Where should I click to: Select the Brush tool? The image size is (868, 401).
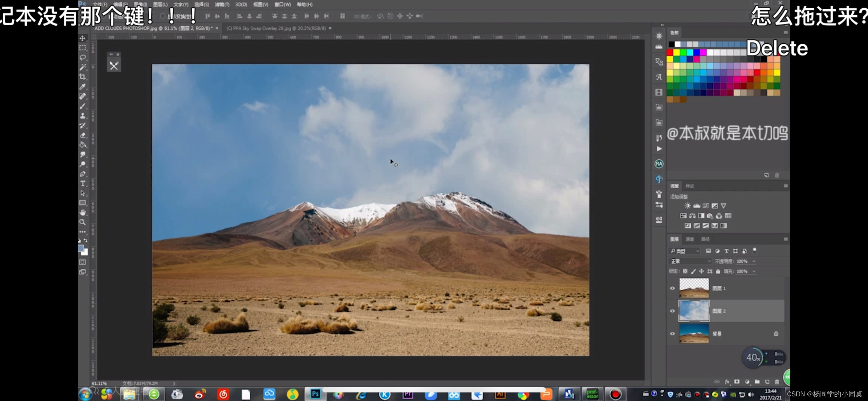pyautogui.click(x=83, y=106)
